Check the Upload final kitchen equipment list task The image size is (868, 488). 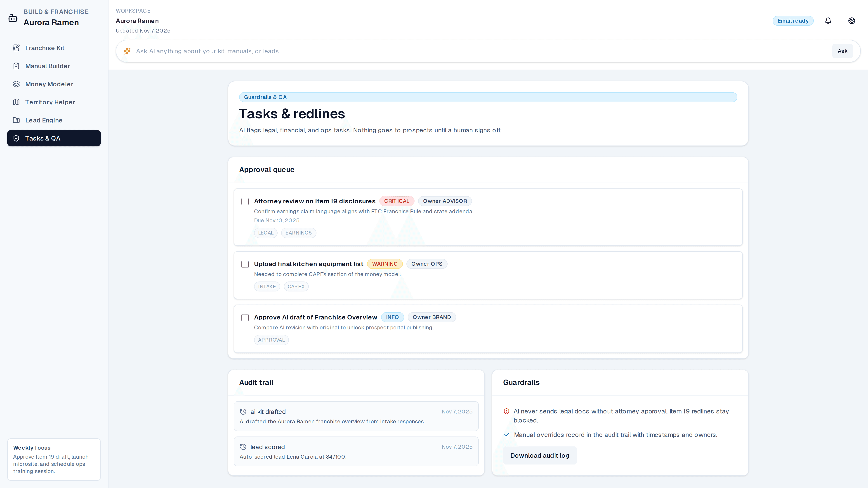click(x=245, y=264)
